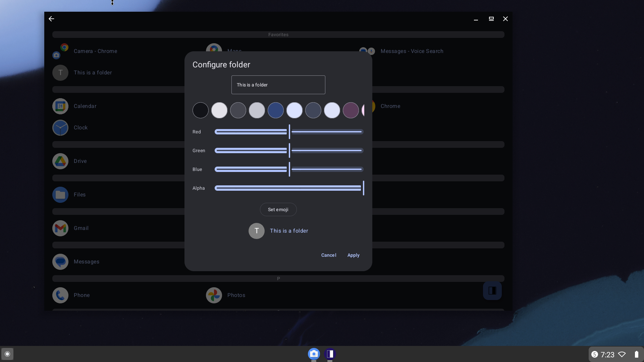Go back using the arrow icon

click(x=51, y=19)
